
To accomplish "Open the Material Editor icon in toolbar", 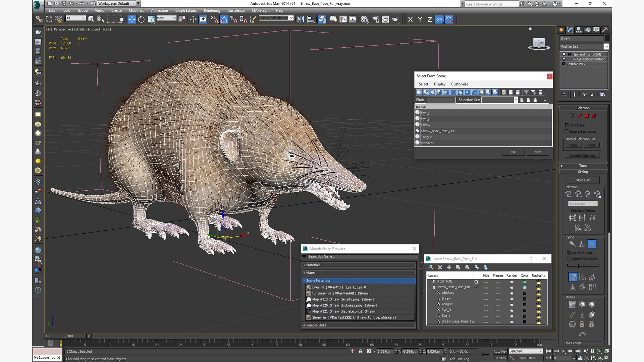I will click(x=364, y=19).
